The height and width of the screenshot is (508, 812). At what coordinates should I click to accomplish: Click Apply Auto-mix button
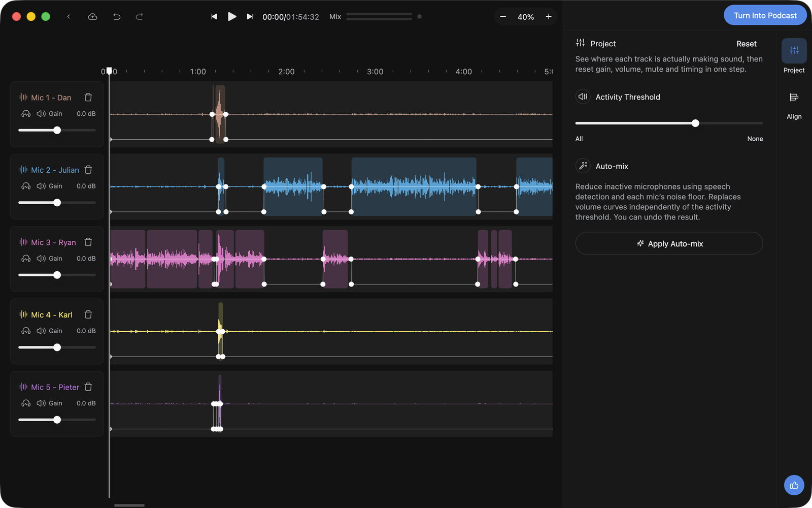click(x=669, y=243)
